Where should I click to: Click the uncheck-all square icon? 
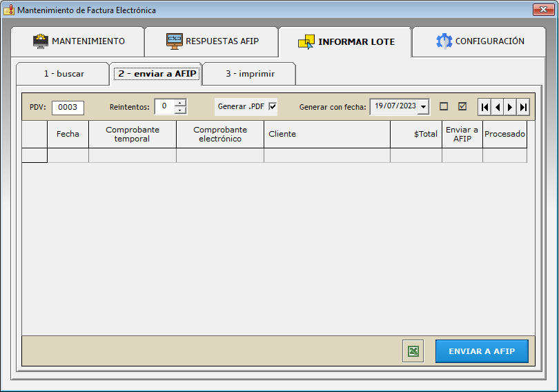coord(444,106)
